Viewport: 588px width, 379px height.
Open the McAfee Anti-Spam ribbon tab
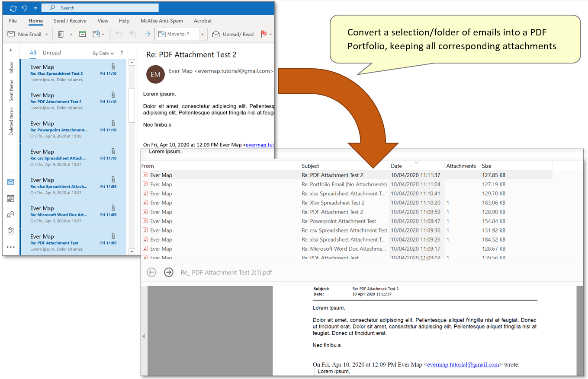[161, 21]
